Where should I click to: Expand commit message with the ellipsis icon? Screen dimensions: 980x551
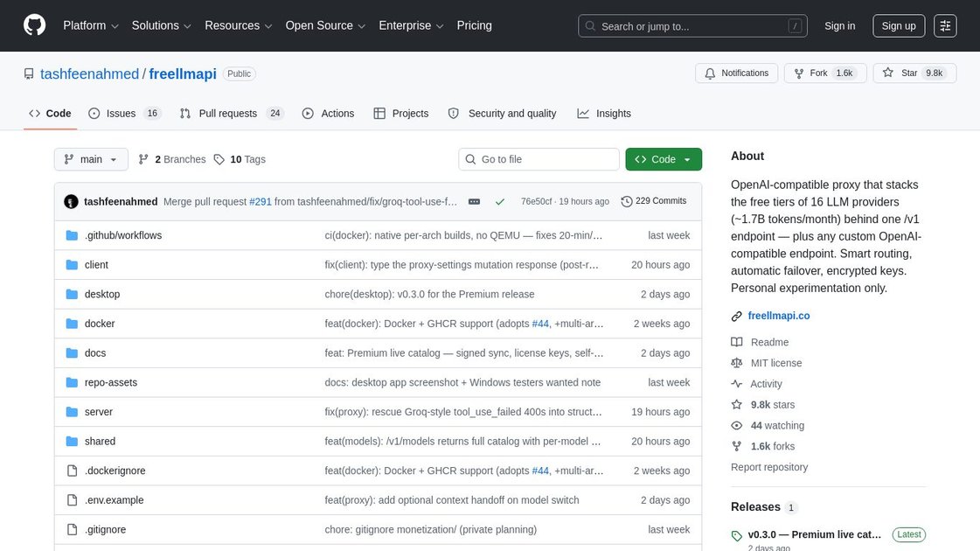(x=475, y=201)
